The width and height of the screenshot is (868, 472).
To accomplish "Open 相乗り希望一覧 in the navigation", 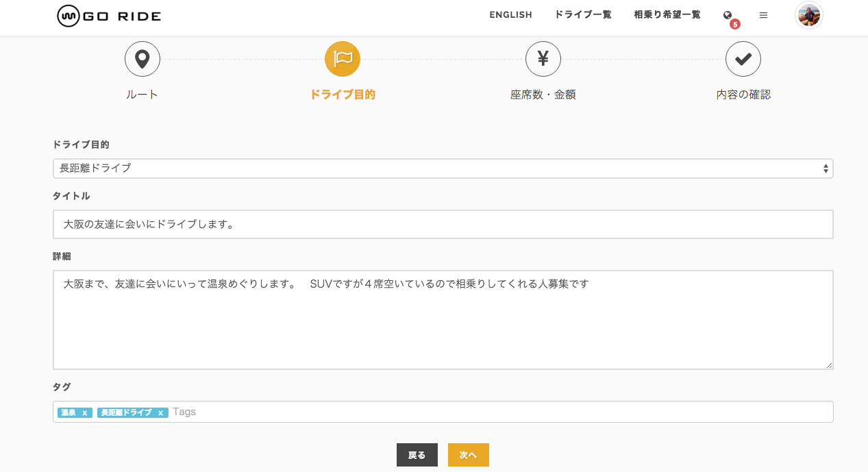I will [667, 15].
